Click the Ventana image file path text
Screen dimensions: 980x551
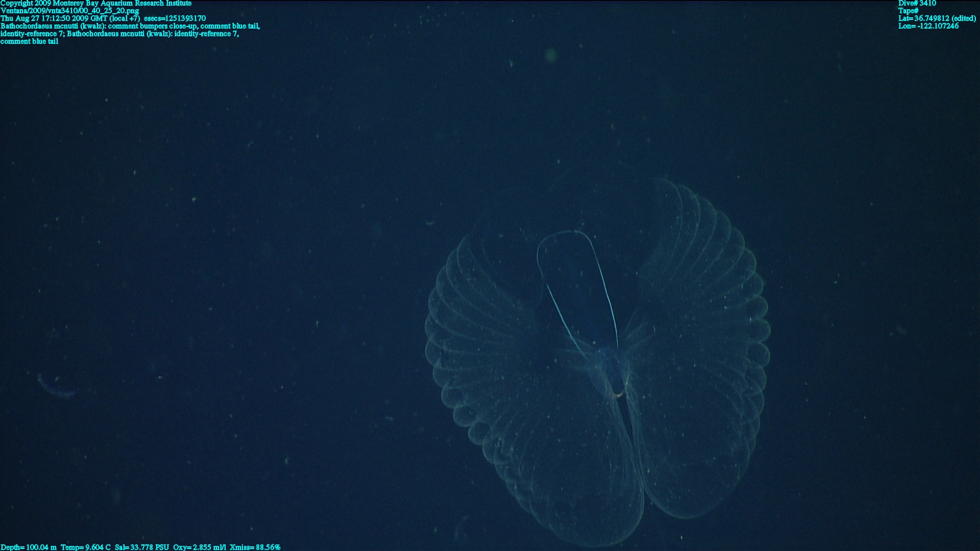point(69,11)
